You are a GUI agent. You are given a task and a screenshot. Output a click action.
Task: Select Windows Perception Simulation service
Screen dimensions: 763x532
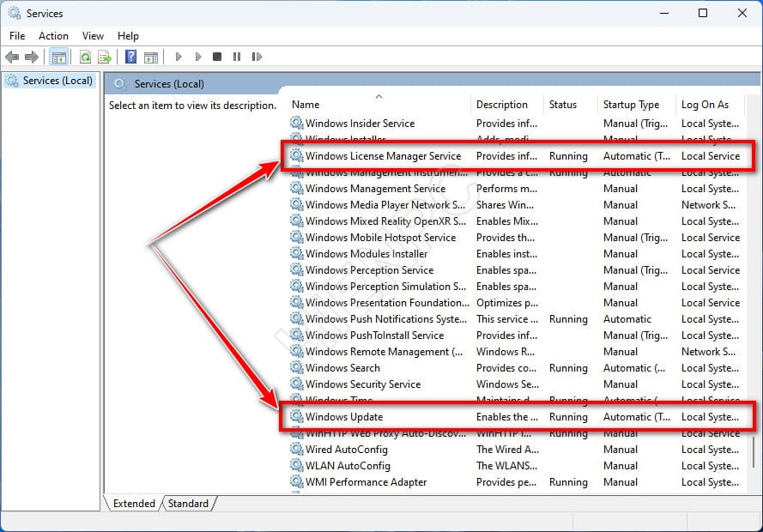[516, 287]
